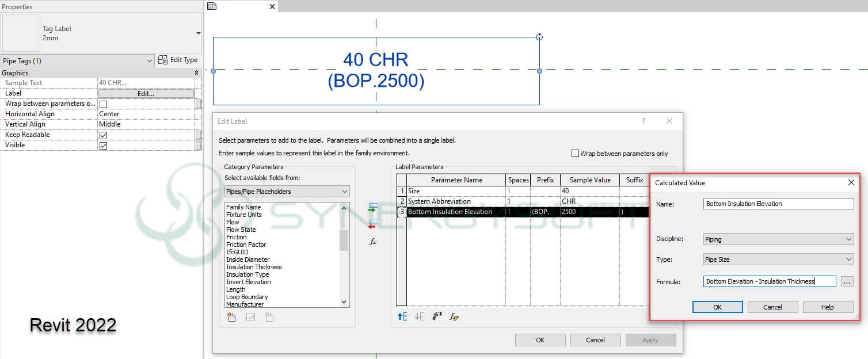The image size is (868, 359).
Task: Click the edit calculated parameter formula icon
Action: click(x=454, y=316)
